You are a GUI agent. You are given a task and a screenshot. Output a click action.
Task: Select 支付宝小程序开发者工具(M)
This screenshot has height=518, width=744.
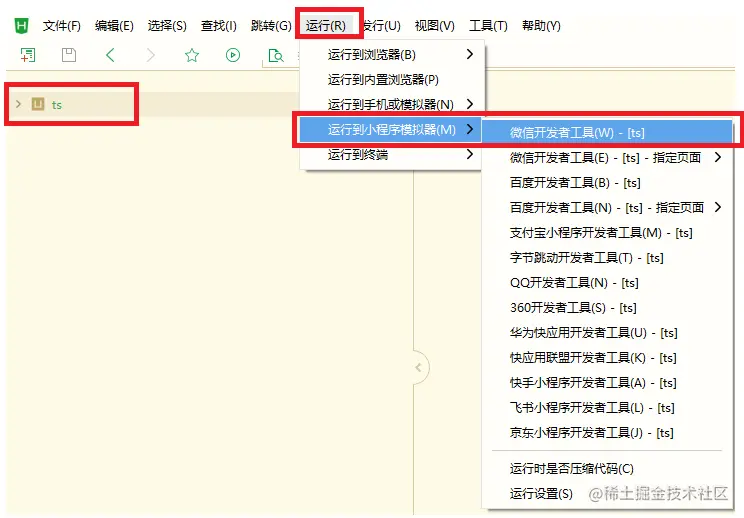pos(607,232)
